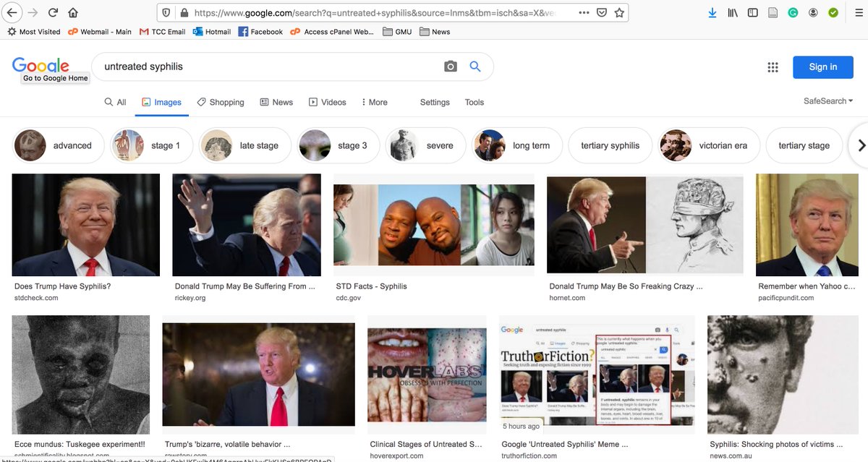Click the blue magnifier search button
This screenshot has width=868, height=462.
[475, 67]
